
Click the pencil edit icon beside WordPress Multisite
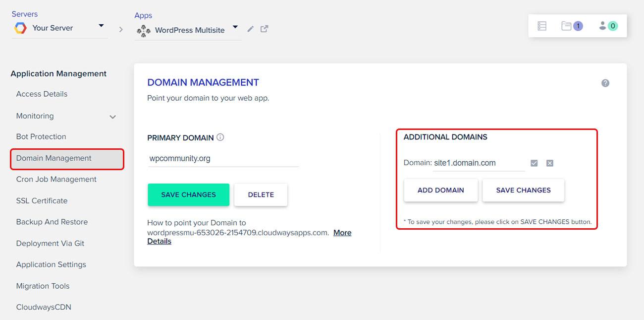click(251, 29)
